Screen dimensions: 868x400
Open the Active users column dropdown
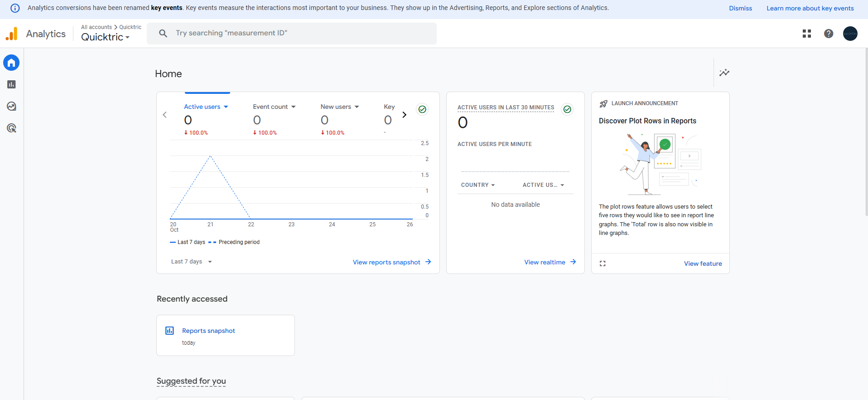pos(544,185)
